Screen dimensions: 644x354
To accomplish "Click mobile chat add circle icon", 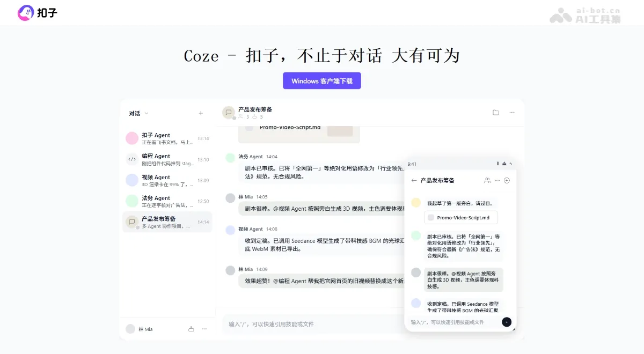I will [x=507, y=180].
